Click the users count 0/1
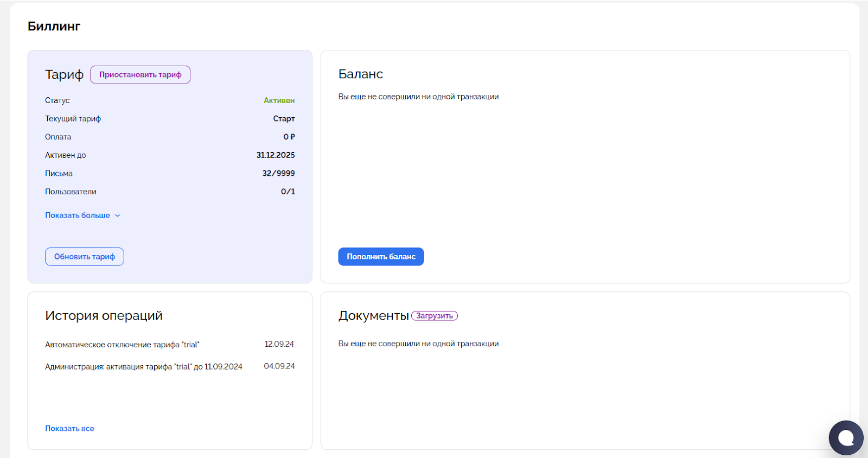The width and height of the screenshot is (868, 458). [x=288, y=192]
